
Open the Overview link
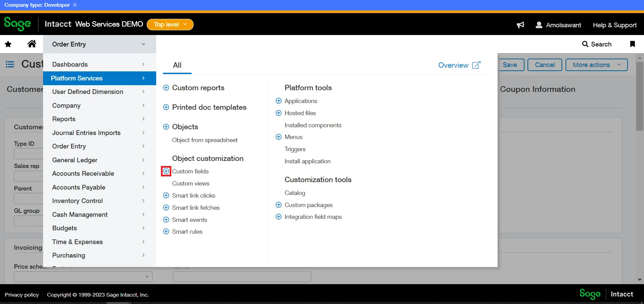(459, 65)
